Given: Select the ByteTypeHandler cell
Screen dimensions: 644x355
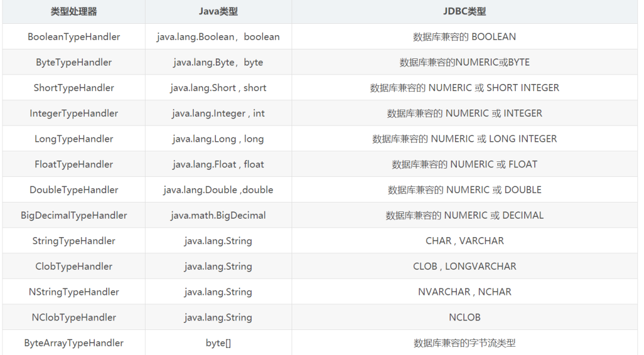Looking at the screenshot, I should [74, 63].
